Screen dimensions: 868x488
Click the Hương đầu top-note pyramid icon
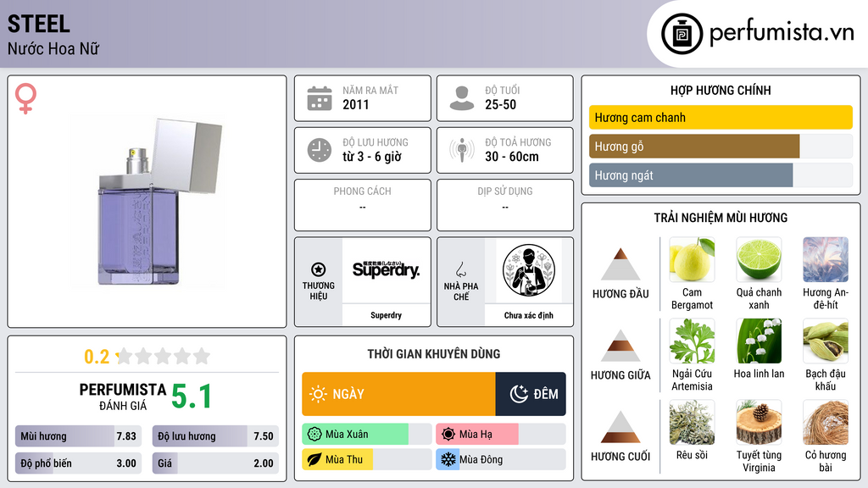(620, 264)
